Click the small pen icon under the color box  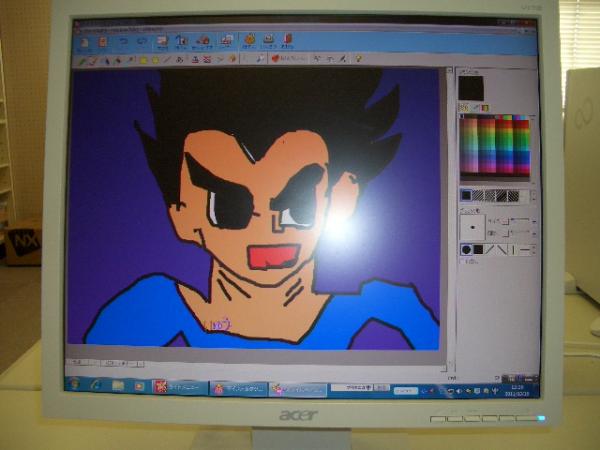pyautogui.click(x=476, y=108)
